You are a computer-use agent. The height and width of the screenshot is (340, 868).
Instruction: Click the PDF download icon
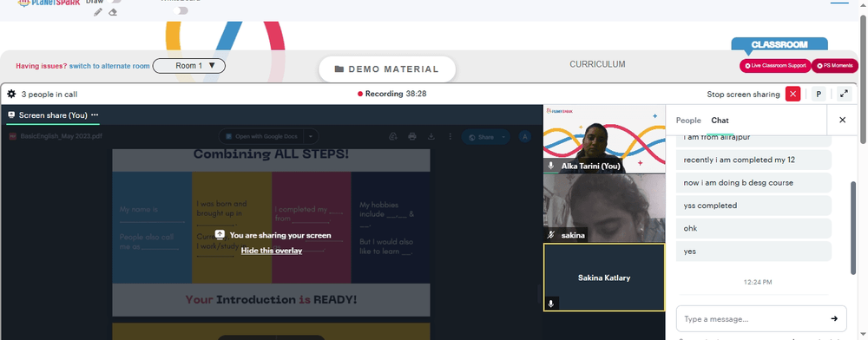click(431, 136)
